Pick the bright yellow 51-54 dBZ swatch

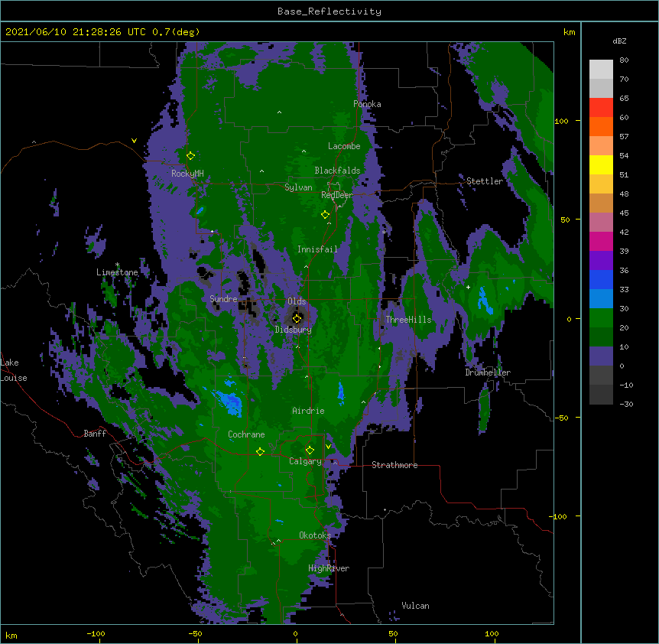[601, 164]
